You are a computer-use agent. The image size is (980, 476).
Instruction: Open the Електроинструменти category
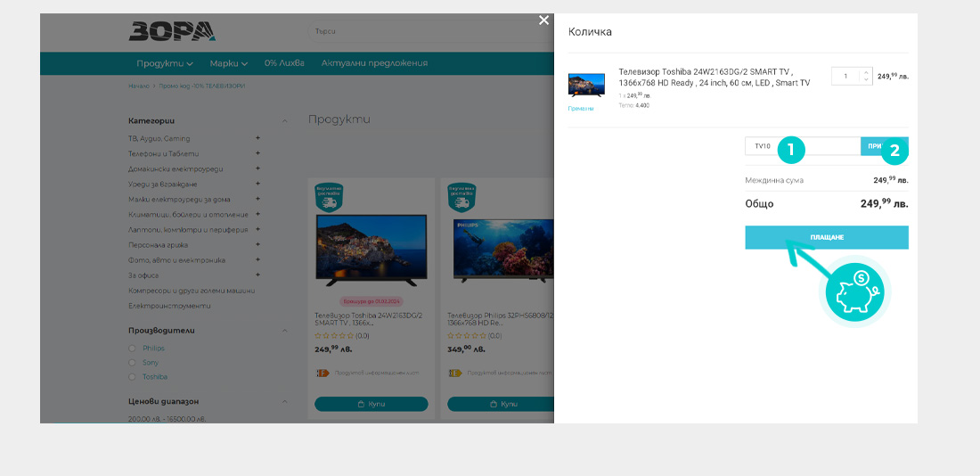click(169, 306)
